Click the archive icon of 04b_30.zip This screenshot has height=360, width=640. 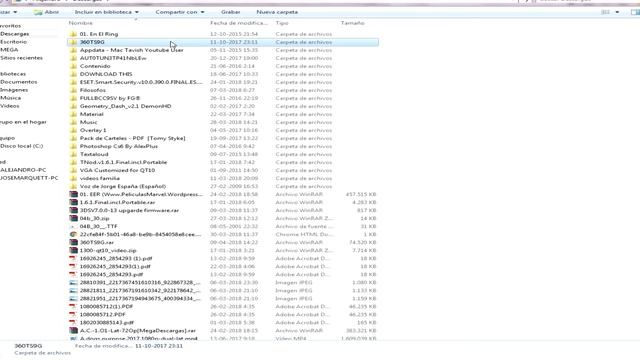tap(73, 218)
